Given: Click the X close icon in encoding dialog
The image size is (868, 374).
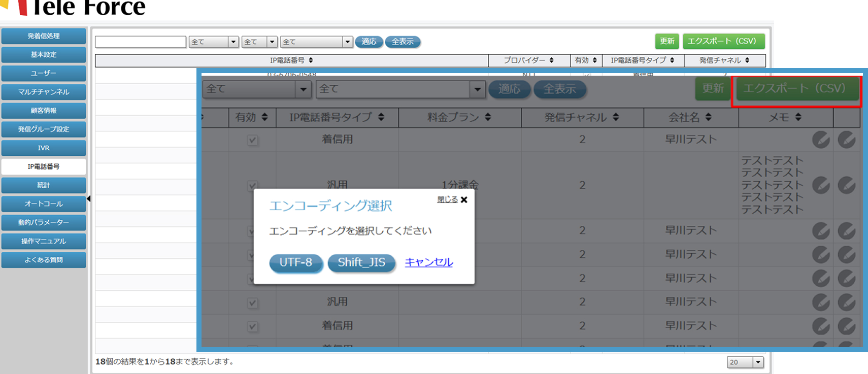Looking at the screenshot, I should [464, 200].
